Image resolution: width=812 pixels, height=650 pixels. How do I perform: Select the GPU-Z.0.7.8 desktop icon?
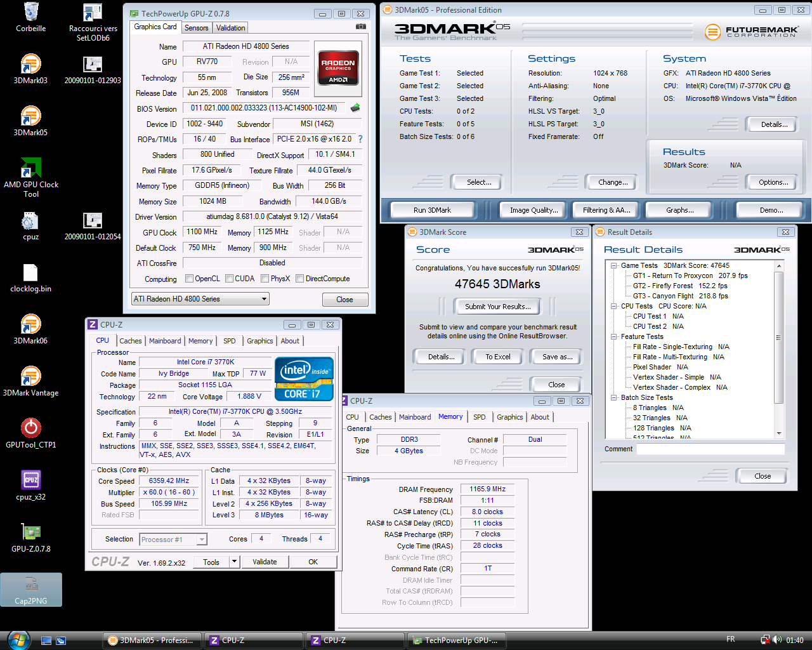click(x=30, y=538)
